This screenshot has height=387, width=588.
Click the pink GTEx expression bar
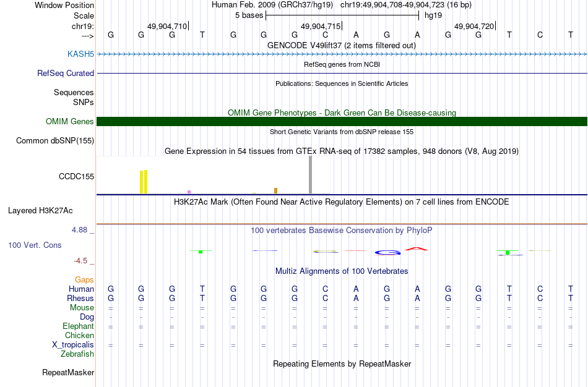tap(189, 192)
